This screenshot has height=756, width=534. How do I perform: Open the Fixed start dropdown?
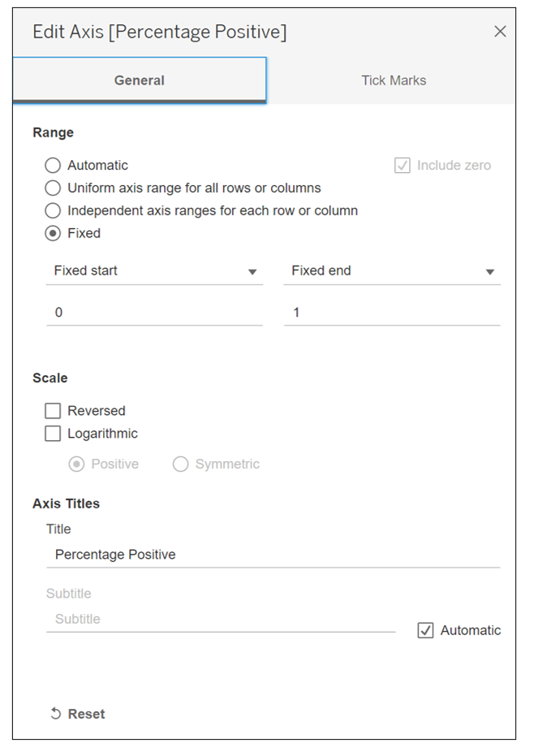(x=153, y=271)
